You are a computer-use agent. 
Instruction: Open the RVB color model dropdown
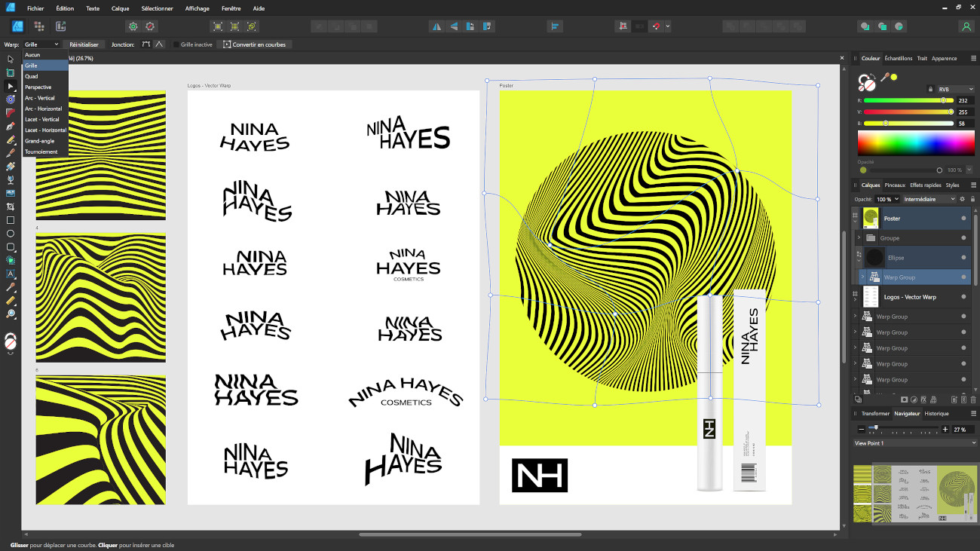(x=955, y=89)
